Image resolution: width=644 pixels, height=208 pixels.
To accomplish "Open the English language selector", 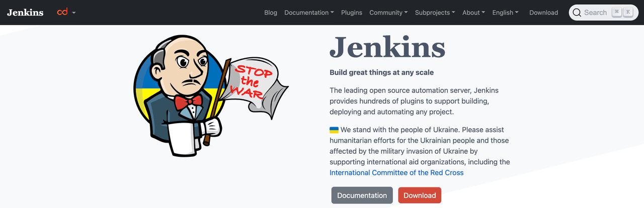I will click(505, 13).
